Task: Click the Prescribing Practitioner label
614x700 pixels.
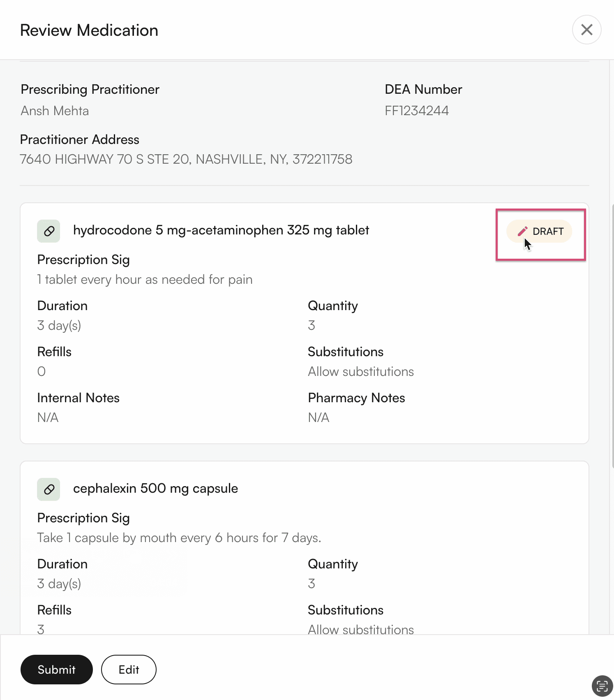Action: click(90, 90)
